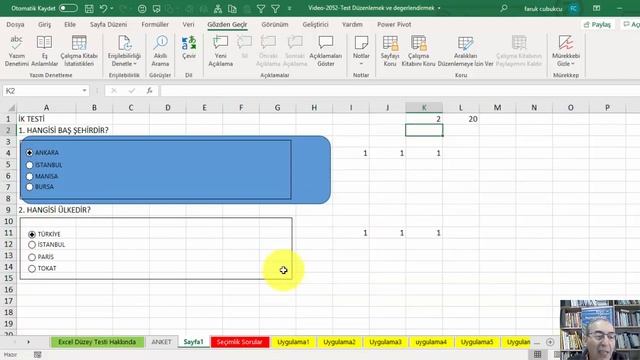The width and height of the screenshot is (640, 360).
Task: Run Yazım Denetimi spell check
Action: pos(17,51)
